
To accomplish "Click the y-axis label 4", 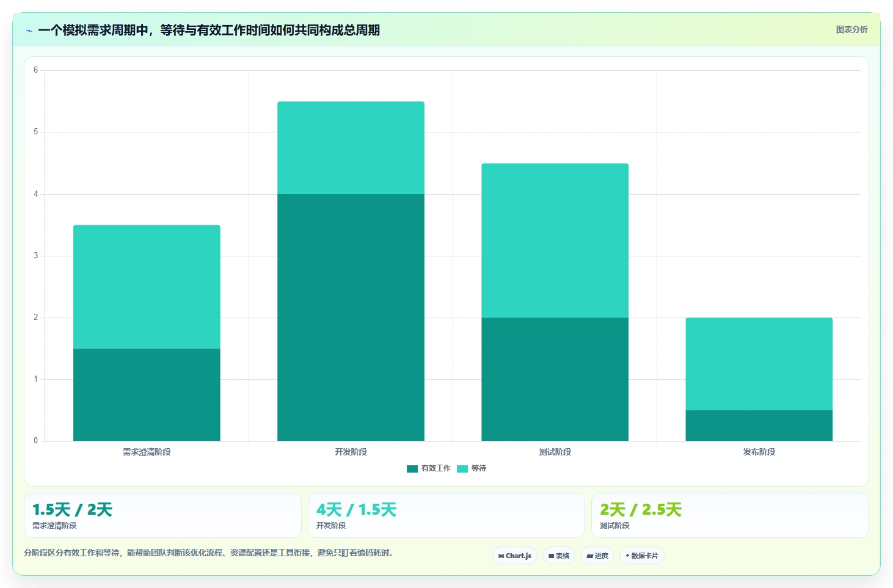I will [35, 194].
